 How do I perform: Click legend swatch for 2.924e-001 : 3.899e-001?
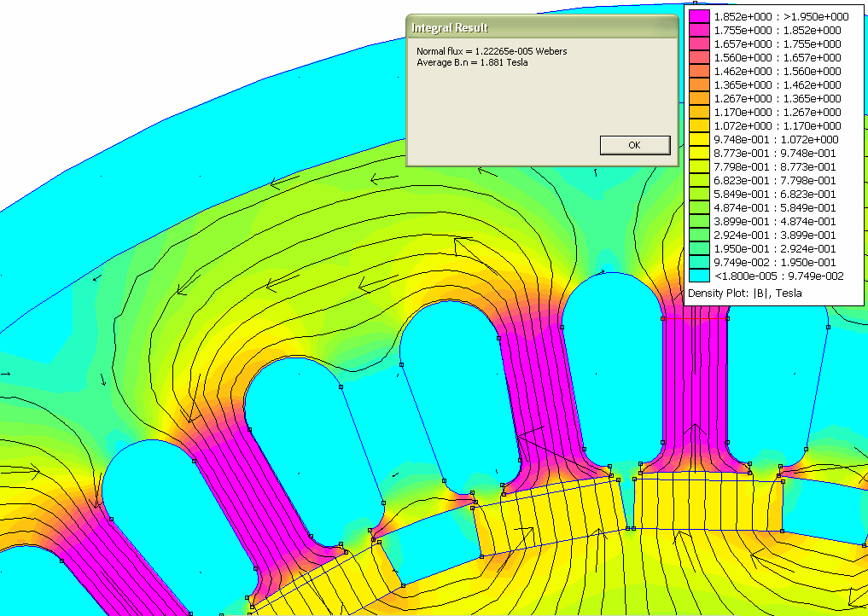699,235
